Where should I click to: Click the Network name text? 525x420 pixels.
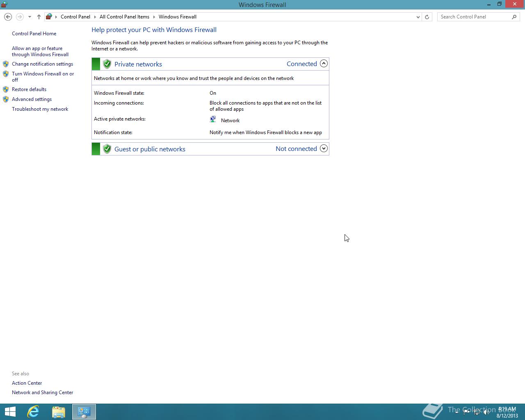click(x=230, y=121)
